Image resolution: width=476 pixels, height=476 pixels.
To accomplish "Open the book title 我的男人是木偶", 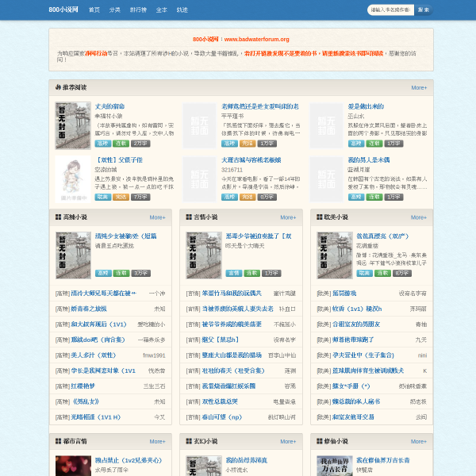I will (x=369, y=160).
